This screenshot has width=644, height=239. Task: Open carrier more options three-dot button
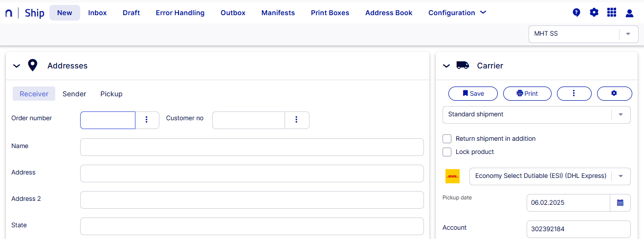point(574,93)
